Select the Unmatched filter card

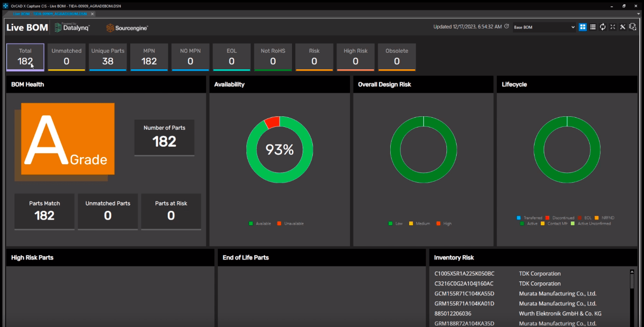(x=66, y=57)
